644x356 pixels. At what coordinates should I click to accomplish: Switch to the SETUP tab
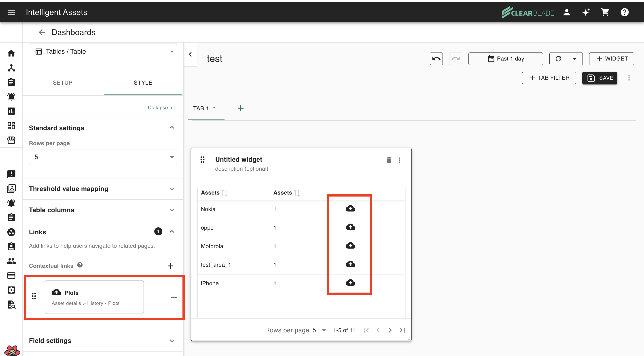(63, 83)
